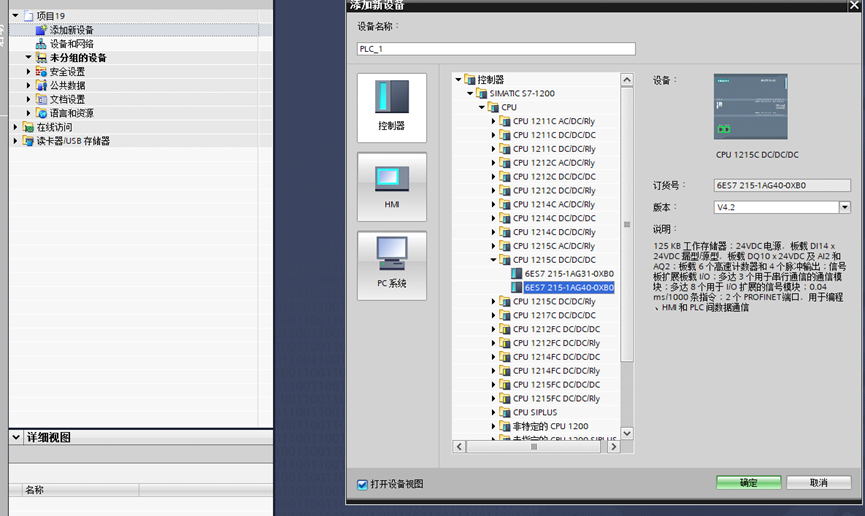The image size is (865, 516).
Task: Click the 非特定的 CPU 1200 folder icon
Action: [504, 426]
